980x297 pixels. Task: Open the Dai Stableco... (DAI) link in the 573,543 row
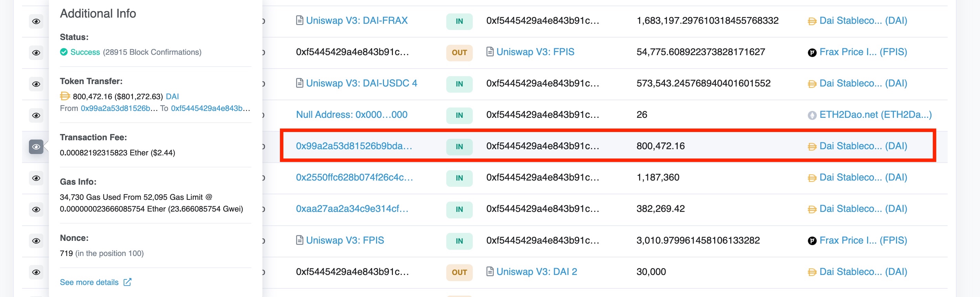click(863, 83)
